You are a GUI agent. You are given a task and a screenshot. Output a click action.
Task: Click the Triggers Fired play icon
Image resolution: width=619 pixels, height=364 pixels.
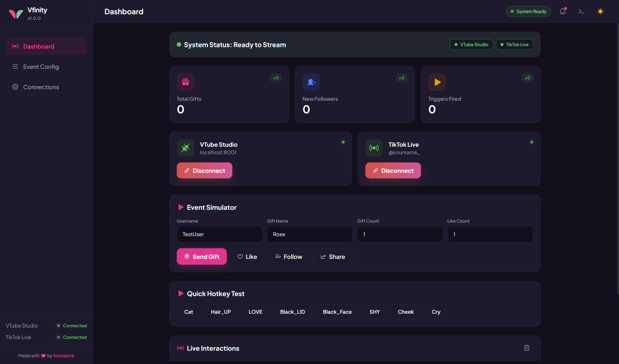pos(437,82)
